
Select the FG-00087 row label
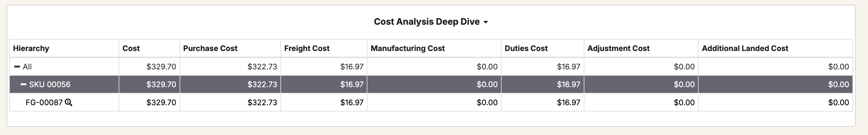(x=44, y=102)
